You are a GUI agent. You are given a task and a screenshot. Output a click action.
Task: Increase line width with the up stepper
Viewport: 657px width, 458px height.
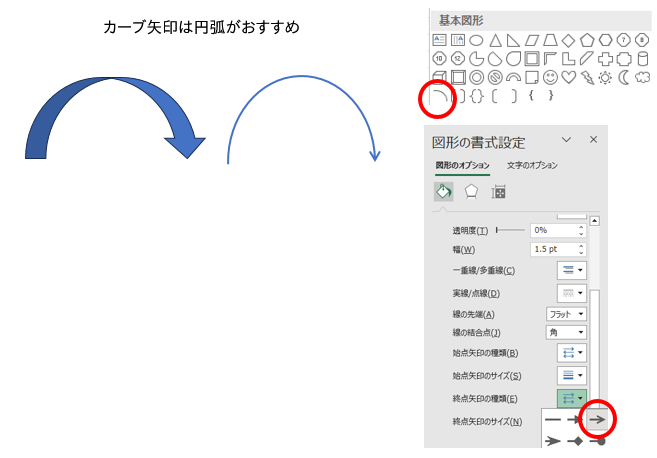[x=581, y=246]
